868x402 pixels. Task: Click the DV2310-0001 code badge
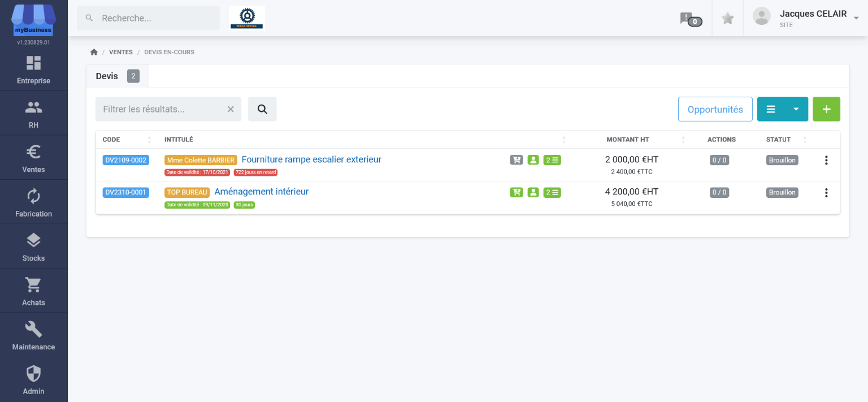click(x=126, y=192)
